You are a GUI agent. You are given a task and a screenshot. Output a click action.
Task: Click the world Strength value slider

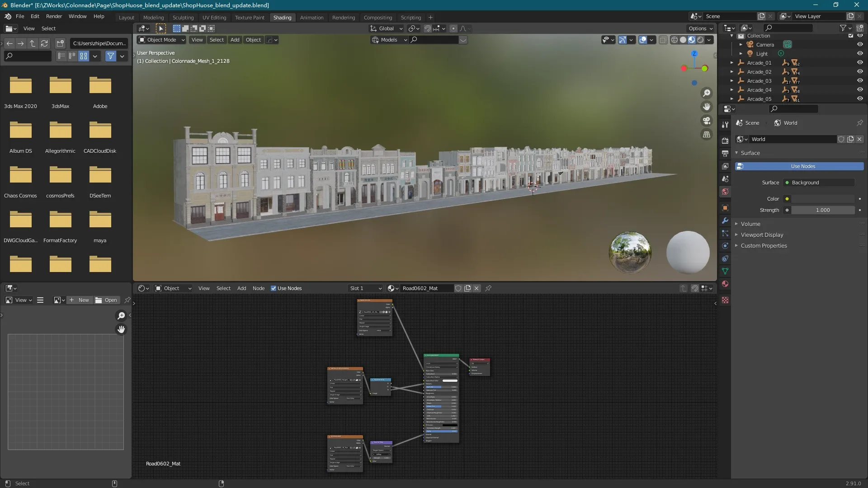(822, 210)
